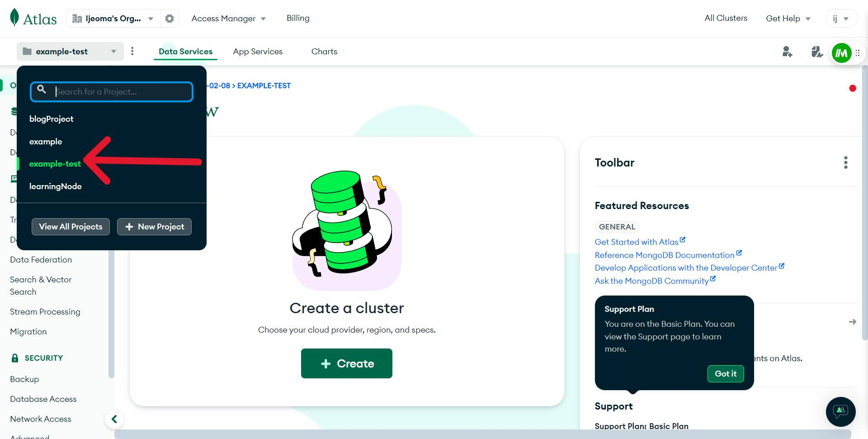Image resolution: width=868 pixels, height=439 pixels.
Task: Expand the Ijeoma's Org organization dropdown
Action: click(113, 19)
